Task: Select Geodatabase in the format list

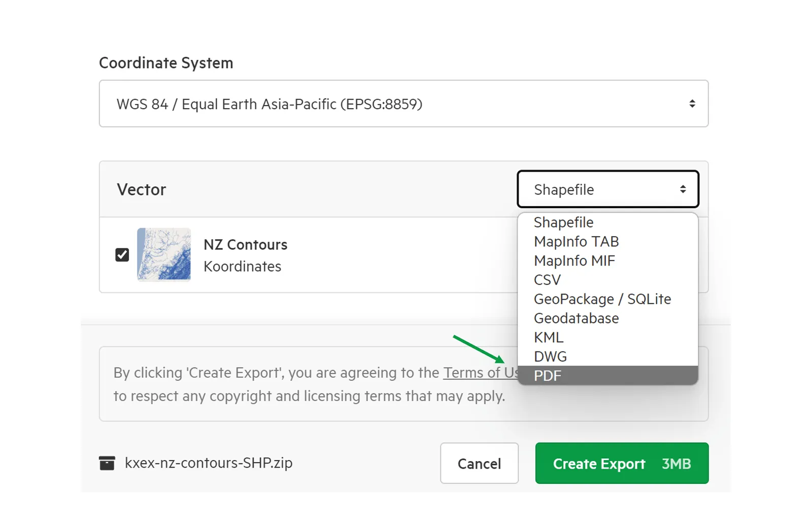Action: pyautogui.click(x=607, y=318)
